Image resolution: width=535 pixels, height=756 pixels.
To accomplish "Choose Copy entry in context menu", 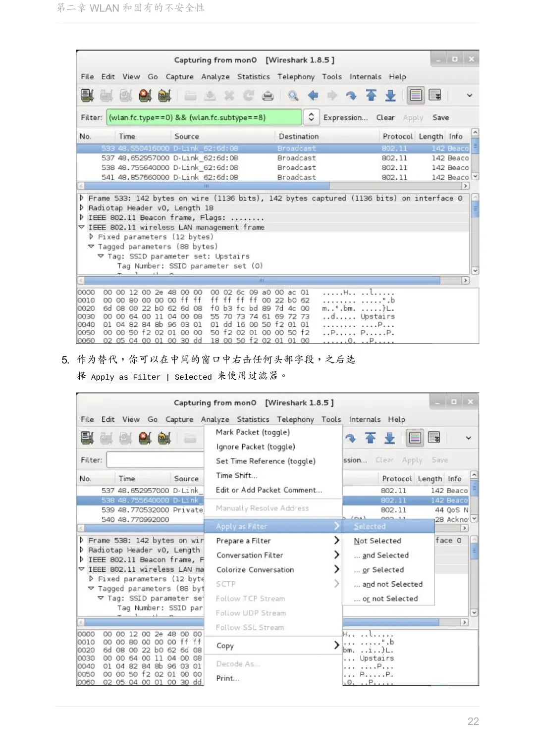I will [x=273, y=646].
